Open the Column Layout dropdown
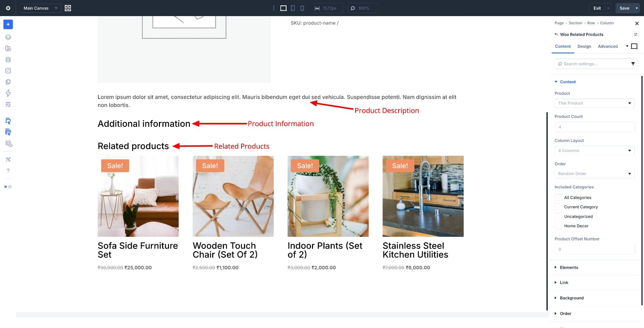The image size is (644, 328). click(594, 150)
